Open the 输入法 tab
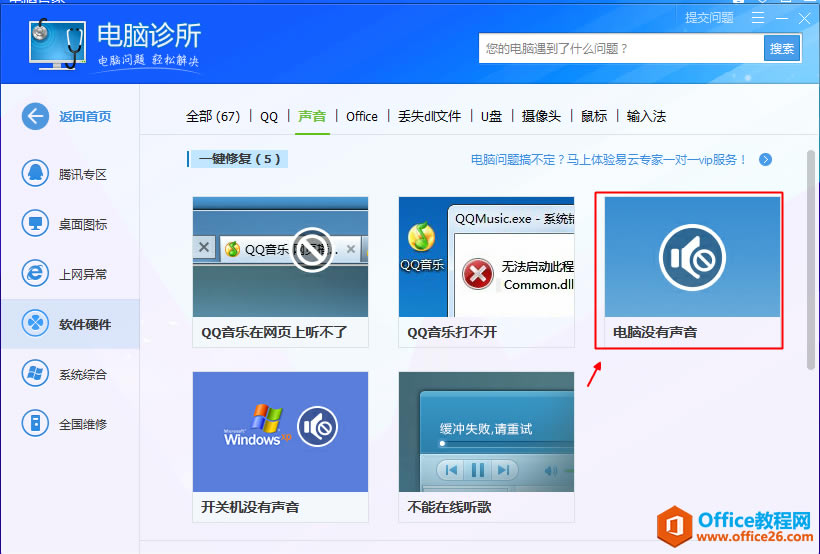The image size is (820, 554). [646, 116]
